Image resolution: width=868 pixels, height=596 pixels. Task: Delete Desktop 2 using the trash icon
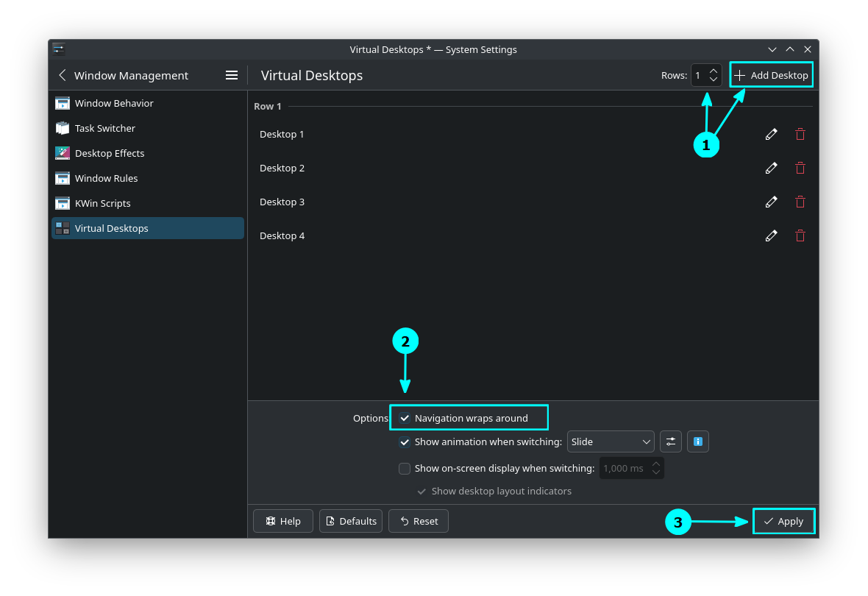point(800,168)
